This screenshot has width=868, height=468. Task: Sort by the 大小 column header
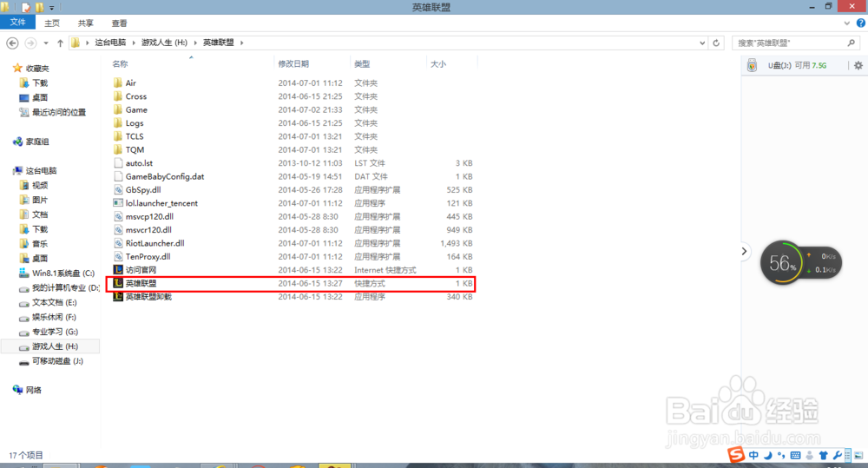437,63
